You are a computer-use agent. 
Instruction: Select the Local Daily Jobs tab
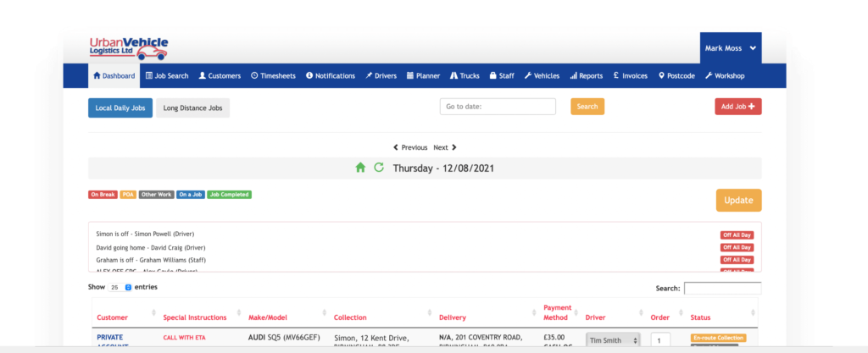pos(120,108)
